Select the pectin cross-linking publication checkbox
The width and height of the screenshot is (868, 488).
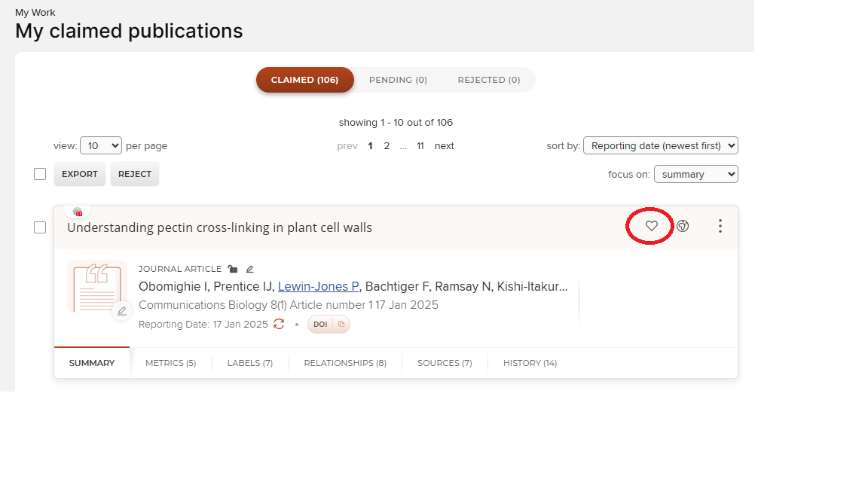tap(40, 227)
